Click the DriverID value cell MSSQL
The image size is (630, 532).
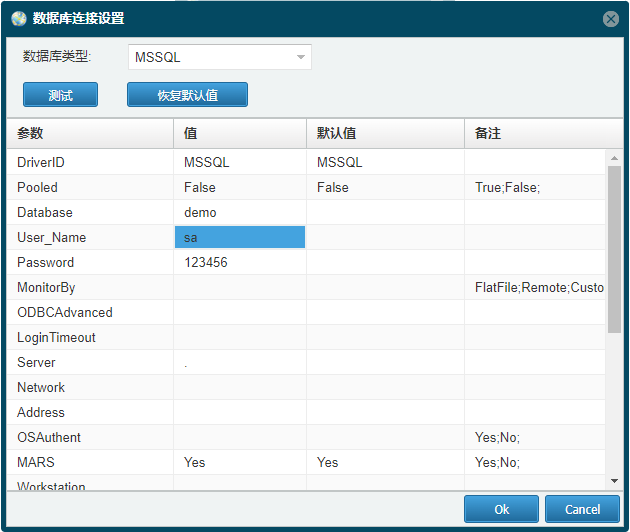(240, 162)
